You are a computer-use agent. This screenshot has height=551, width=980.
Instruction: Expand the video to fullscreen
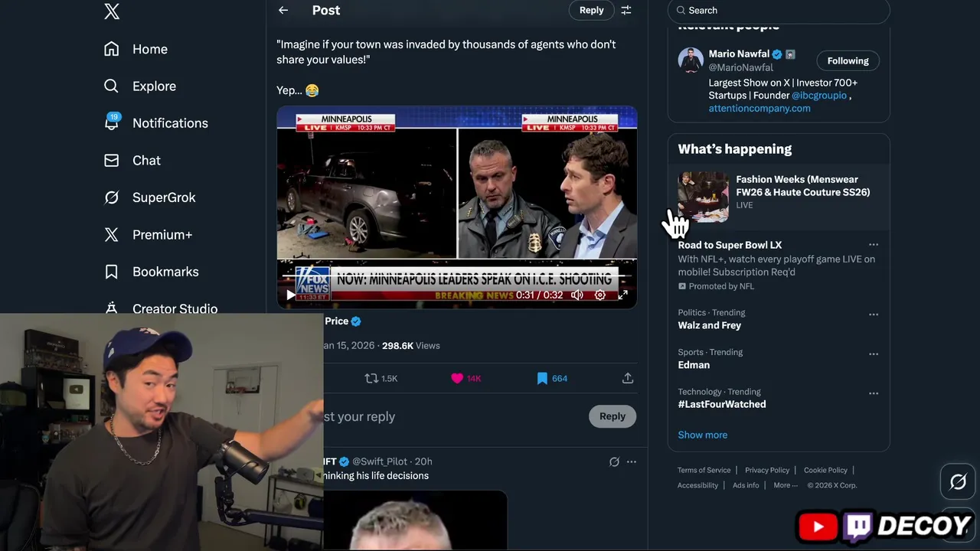(x=623, y=295)
